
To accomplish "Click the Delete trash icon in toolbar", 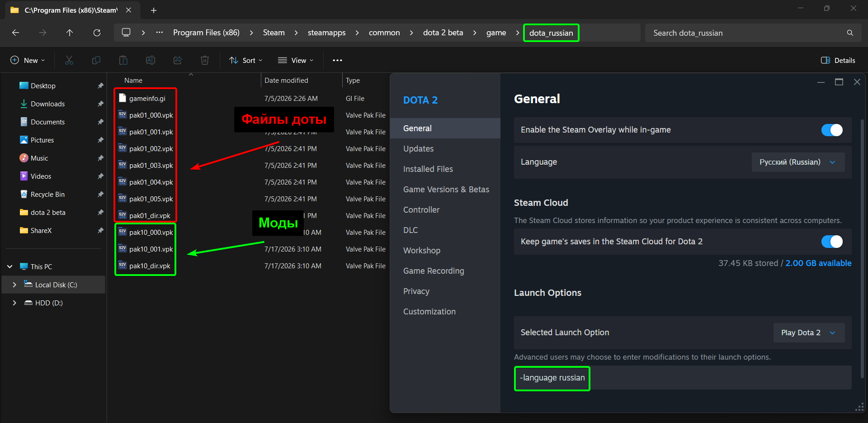I will (205, 60).
